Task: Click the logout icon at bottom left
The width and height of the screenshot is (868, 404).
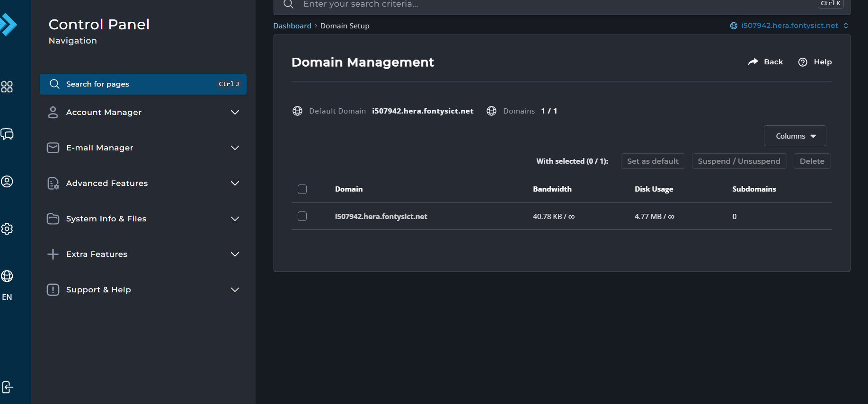Action: tap(7, 387)
